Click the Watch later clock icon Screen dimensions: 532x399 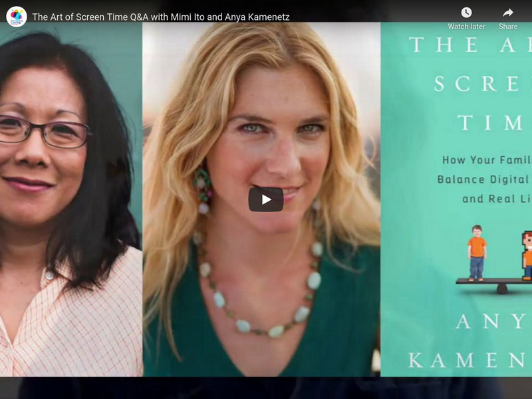pyautogui.click(x=466, y=13)
